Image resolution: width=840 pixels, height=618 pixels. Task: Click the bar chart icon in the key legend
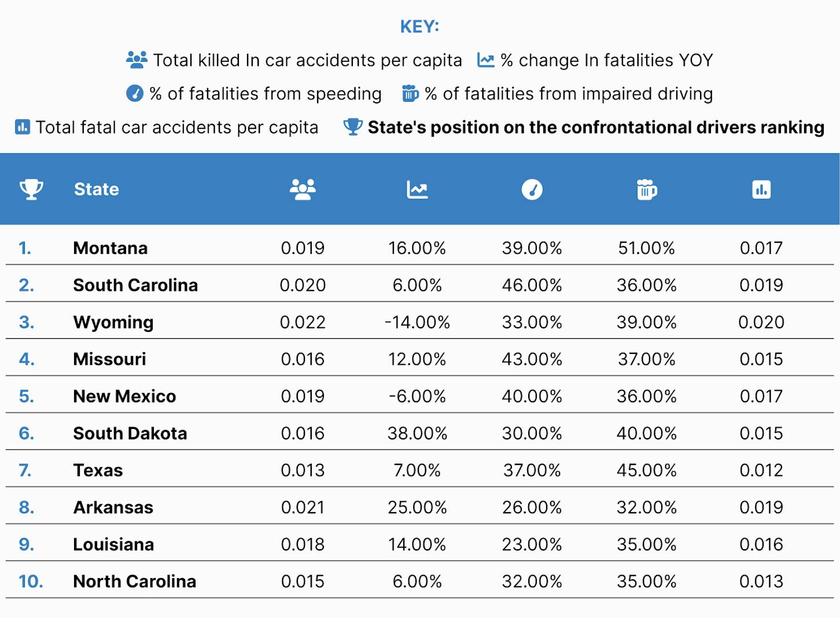click(23, 127)
